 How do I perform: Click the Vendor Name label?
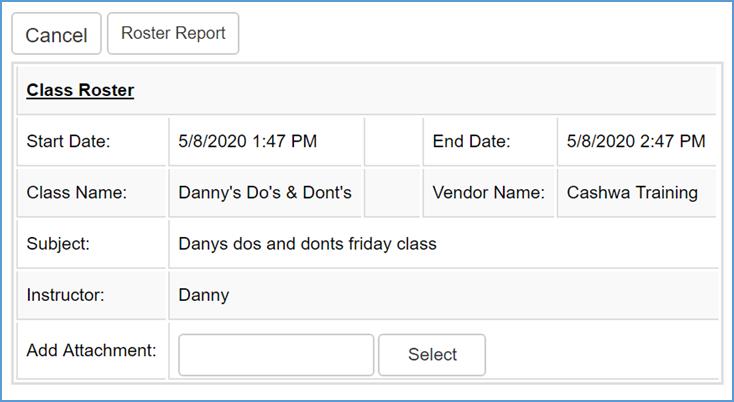tap(488, 192)
